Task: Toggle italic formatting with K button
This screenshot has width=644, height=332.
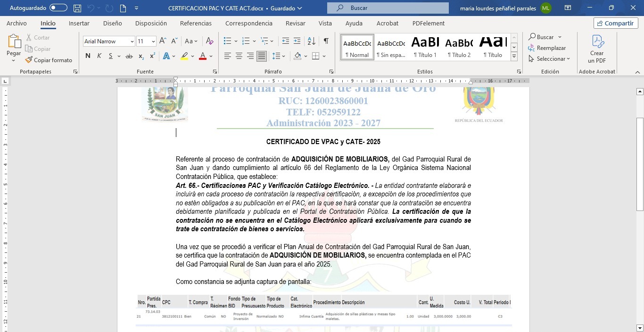Action: pyautogui.click(x=99, y=56)
